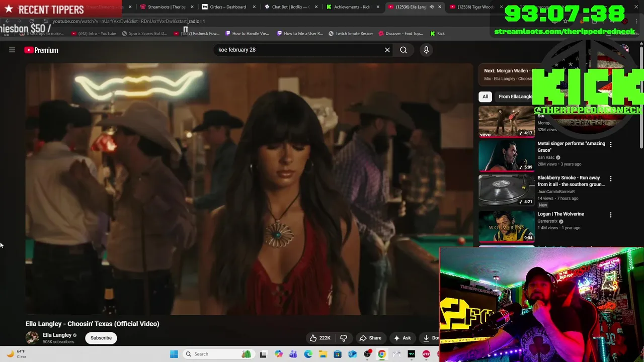Open more options for Logan The Wolverine
Screen dimensions: 644x362
tap(611, 215)
